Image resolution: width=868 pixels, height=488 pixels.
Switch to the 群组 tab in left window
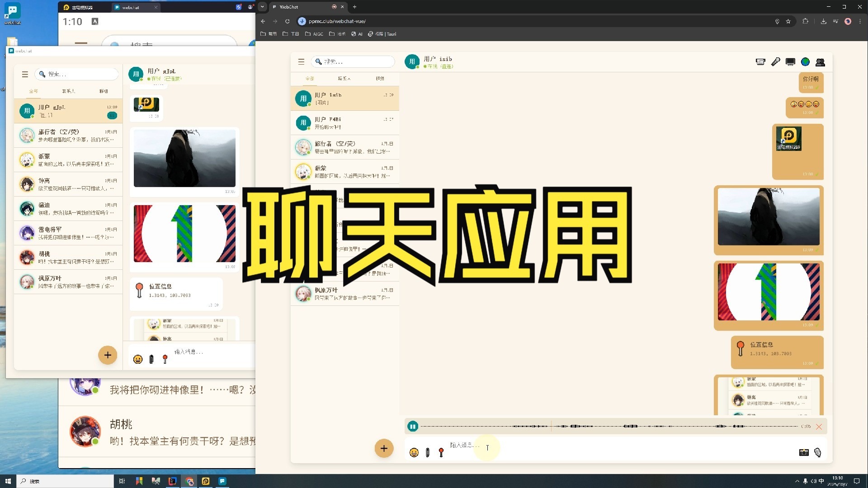104,91
